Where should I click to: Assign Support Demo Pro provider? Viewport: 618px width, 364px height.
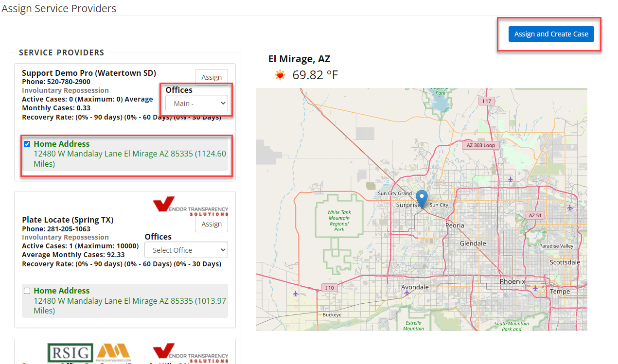tap(212, 77)
